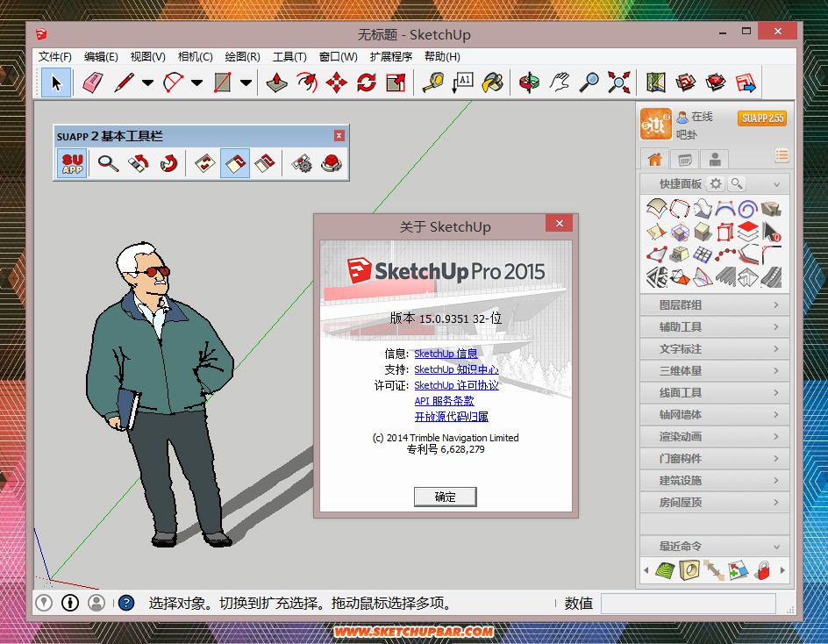Click the Zoom Extents tool

pos(618,82)
